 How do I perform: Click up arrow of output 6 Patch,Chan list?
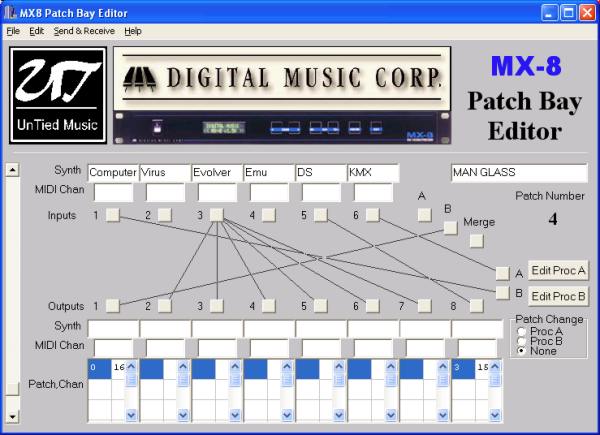391,367
